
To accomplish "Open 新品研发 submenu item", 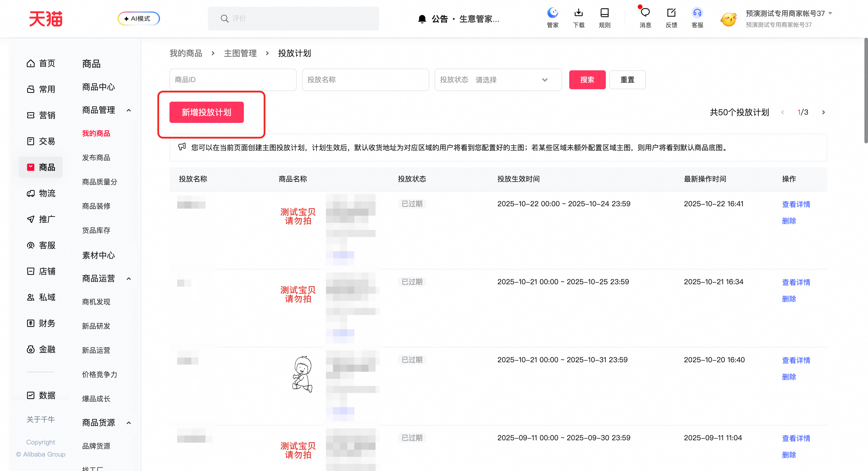I will [96, 326].
